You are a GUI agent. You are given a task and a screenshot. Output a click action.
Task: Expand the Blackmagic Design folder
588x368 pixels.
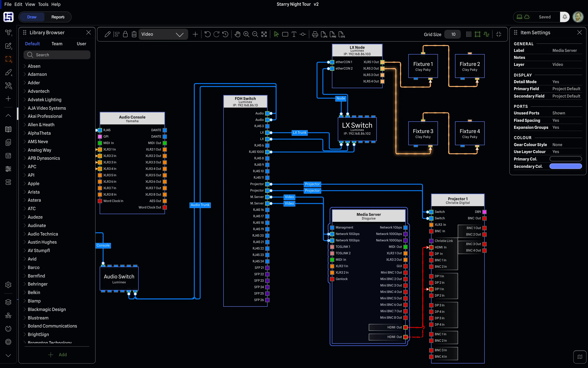tap(25, 309)
